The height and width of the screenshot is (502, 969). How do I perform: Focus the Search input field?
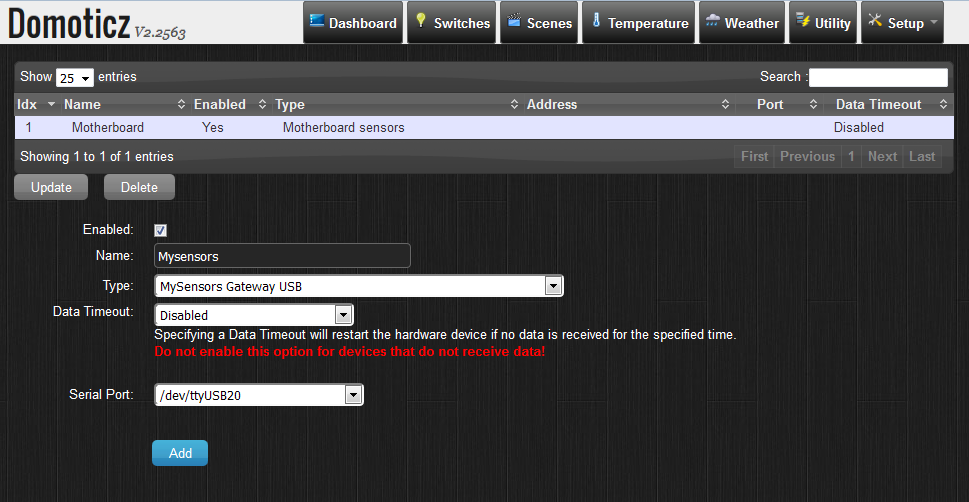coord(878,77)
